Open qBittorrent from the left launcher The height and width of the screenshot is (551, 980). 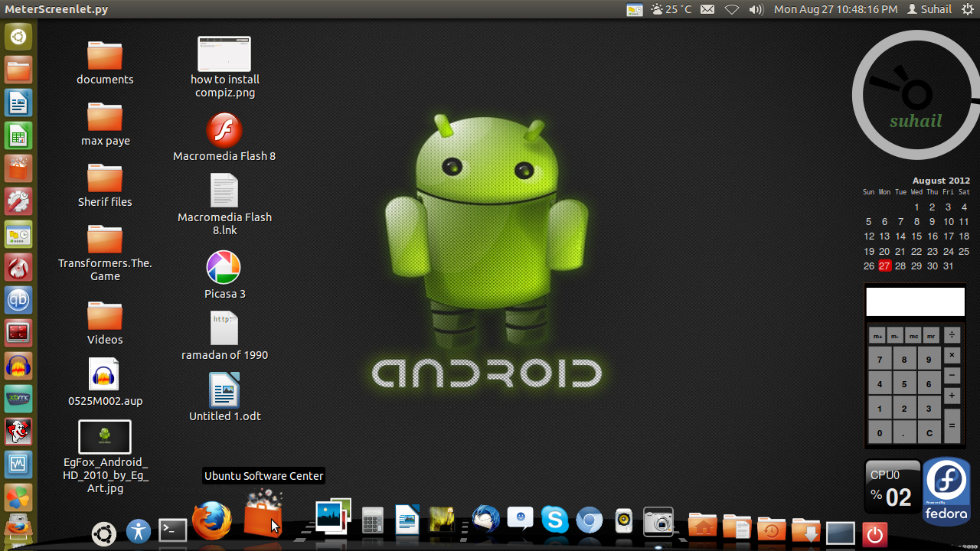pos(18,300)
